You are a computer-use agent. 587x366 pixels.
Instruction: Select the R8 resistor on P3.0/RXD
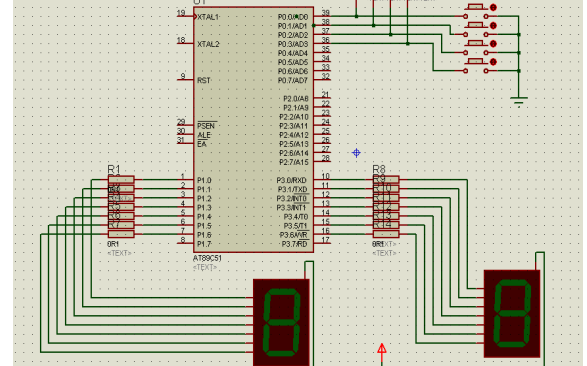coord(386,180)
